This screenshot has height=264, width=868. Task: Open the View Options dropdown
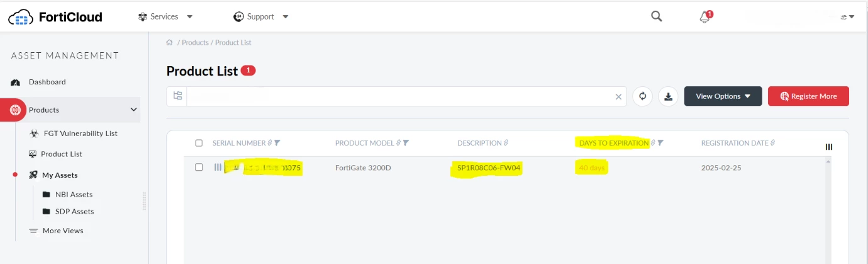723,96
